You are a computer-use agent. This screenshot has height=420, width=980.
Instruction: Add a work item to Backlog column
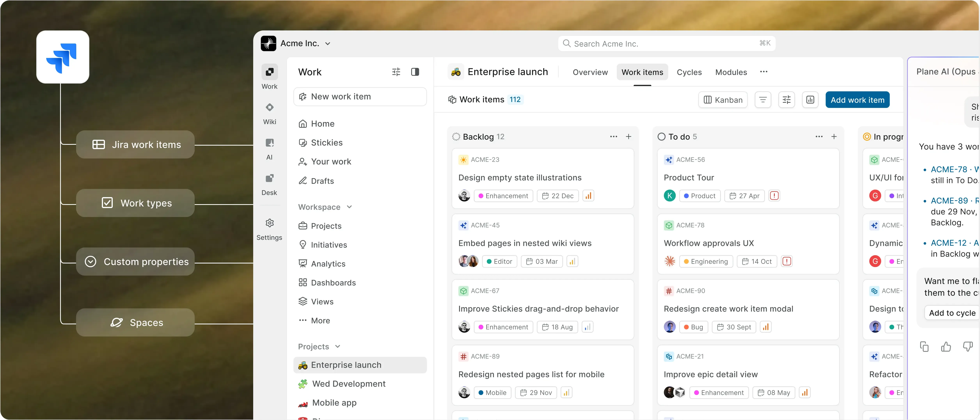628,137
